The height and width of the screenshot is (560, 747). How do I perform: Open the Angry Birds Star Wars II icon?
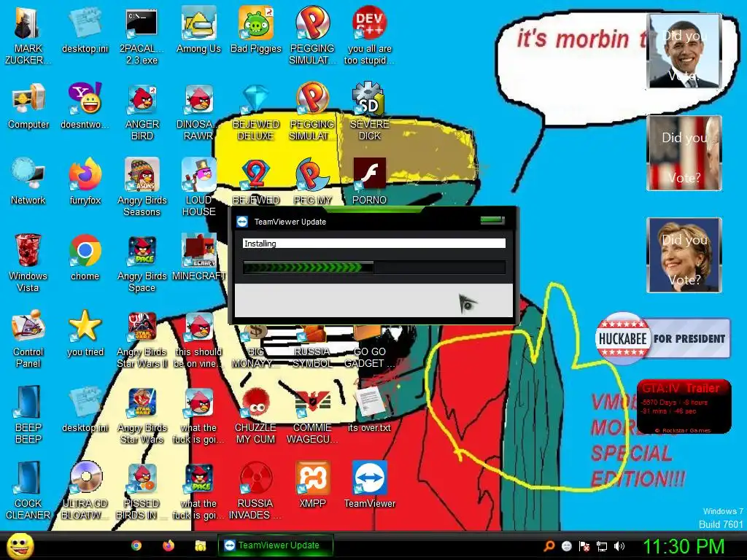click(x=142, y=338)
